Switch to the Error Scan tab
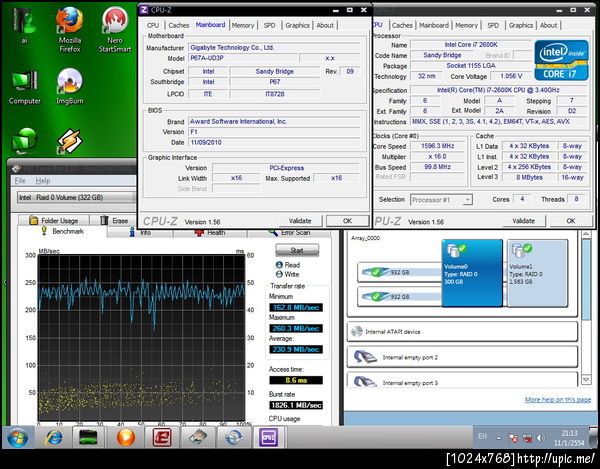The image size is (600, 469). [289, 232]
